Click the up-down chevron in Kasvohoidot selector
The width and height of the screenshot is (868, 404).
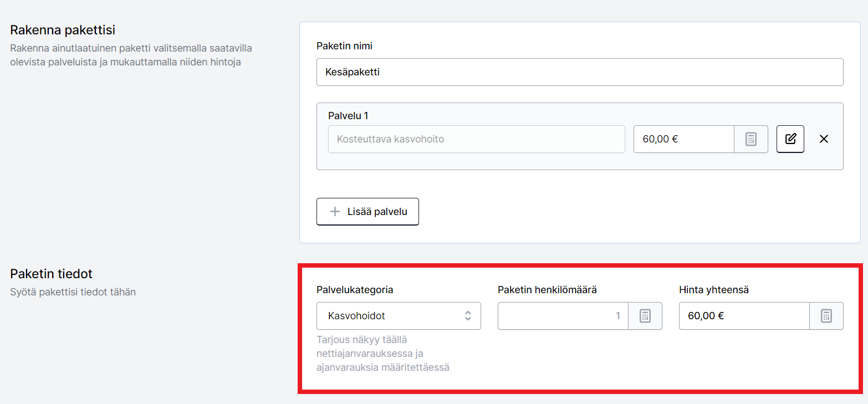(468, 316)
